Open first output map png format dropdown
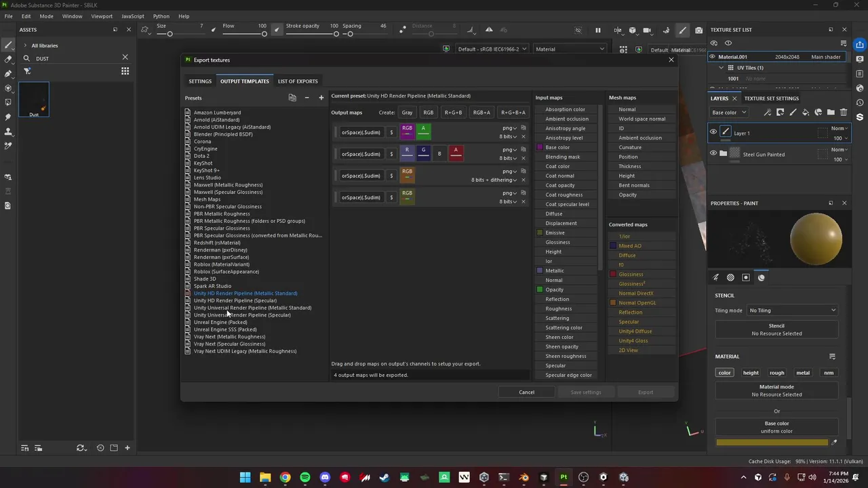Screen dimensions: 868x488 pyautogui.click(x=509, y=127)
